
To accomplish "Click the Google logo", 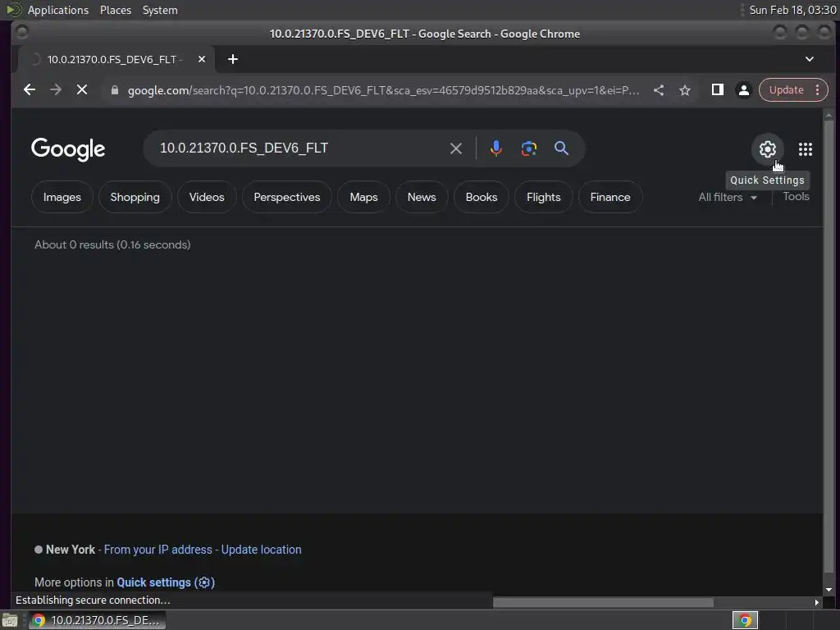I will tap(68, 149).
